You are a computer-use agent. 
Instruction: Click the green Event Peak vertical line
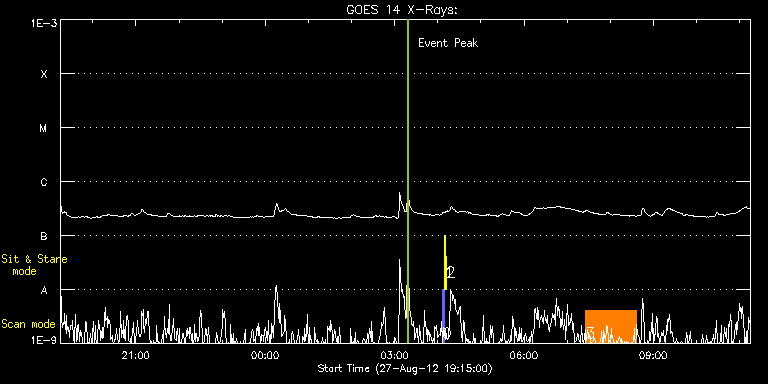(408, 181)
